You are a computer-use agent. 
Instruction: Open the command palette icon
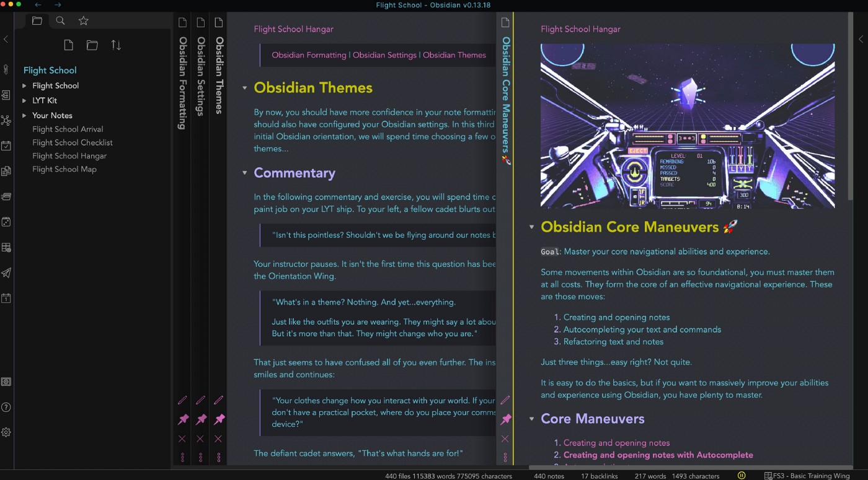[x=6, y=196]
